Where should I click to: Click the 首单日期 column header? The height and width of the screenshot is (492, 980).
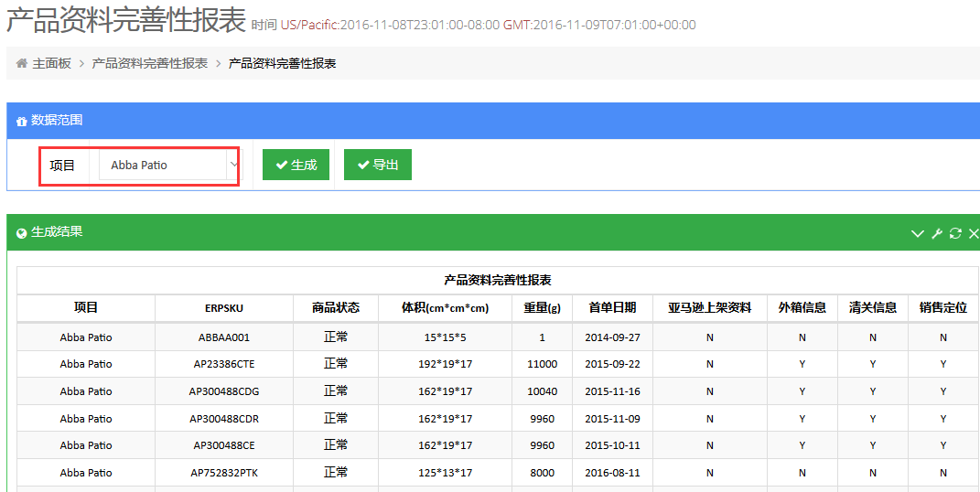(x=612, y=308)
